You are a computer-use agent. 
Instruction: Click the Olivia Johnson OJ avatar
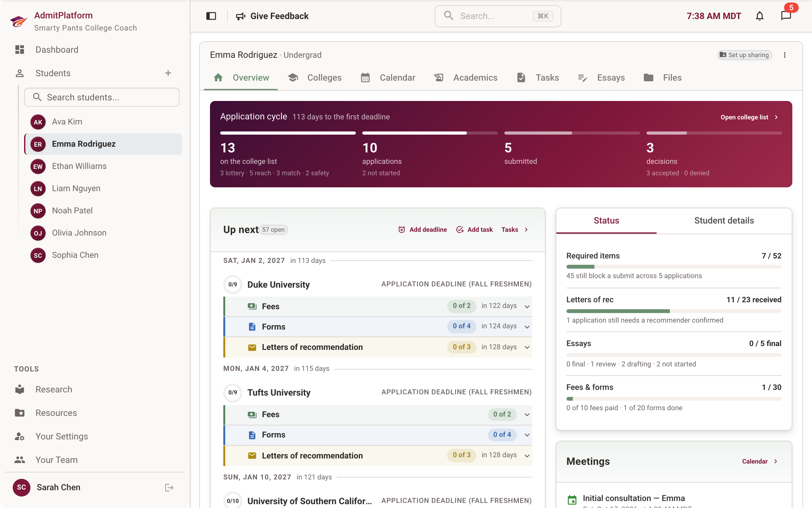point(38,233)
